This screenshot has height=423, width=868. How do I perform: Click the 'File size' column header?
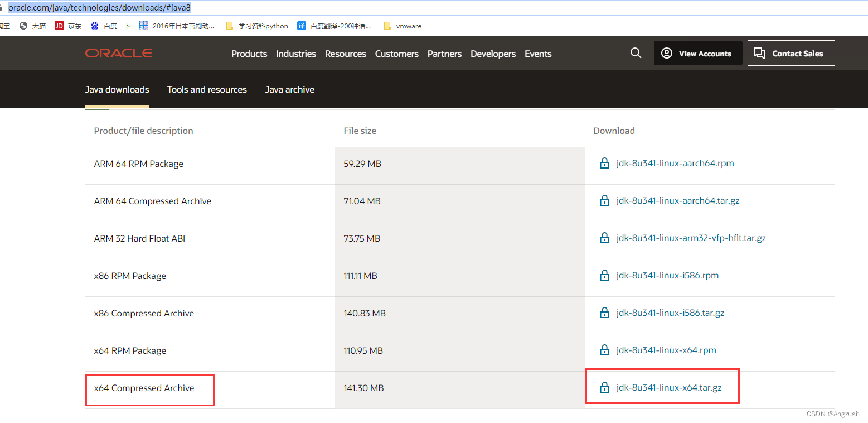[360, 131]
